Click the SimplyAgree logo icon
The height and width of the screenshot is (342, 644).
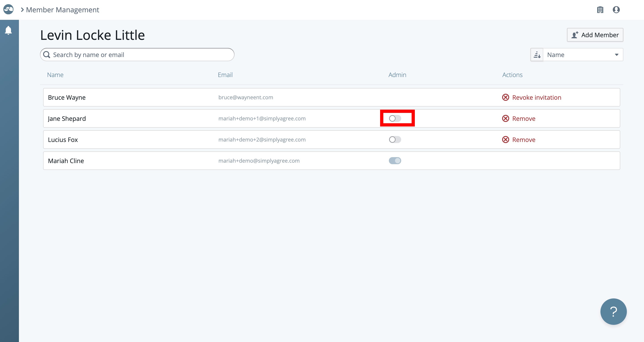pyautogui.click(x=8, y=9)
